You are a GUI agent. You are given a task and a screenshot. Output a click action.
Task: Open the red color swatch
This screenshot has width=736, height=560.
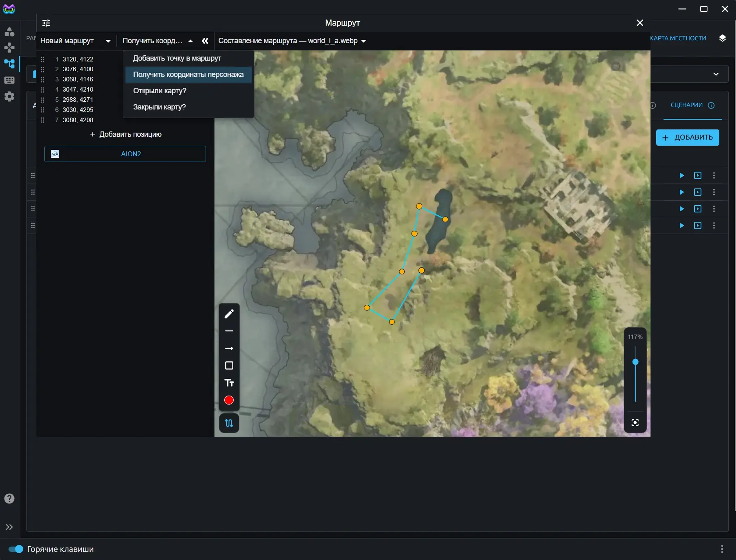(x=229, y=400)
